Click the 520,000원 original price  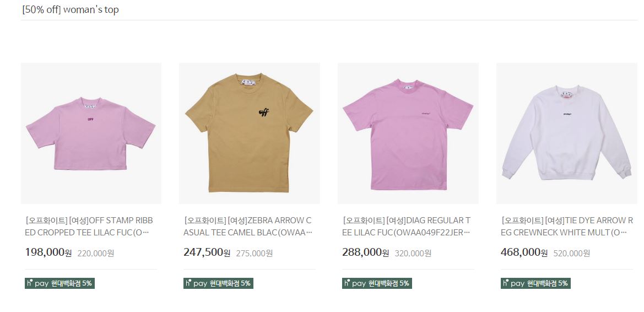[572, 253]
